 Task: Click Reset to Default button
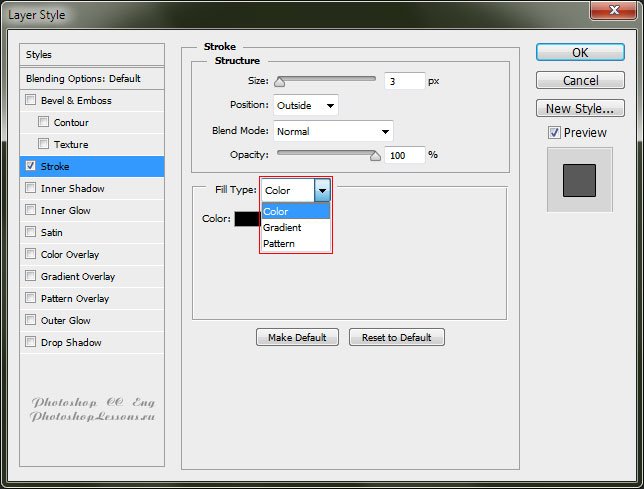coord(396,337)
